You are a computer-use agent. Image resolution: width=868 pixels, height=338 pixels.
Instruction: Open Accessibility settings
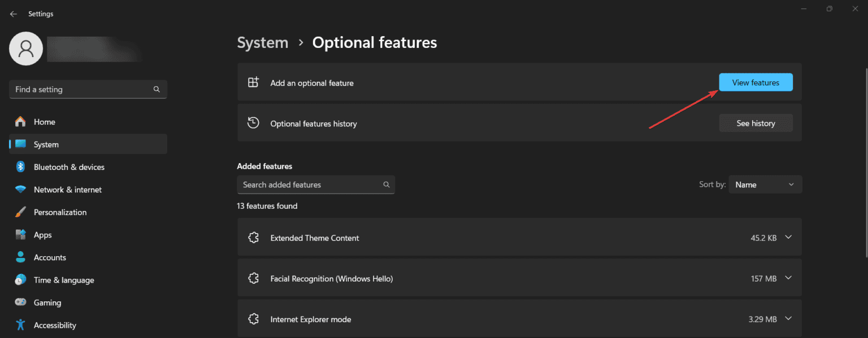click(88, 325)
